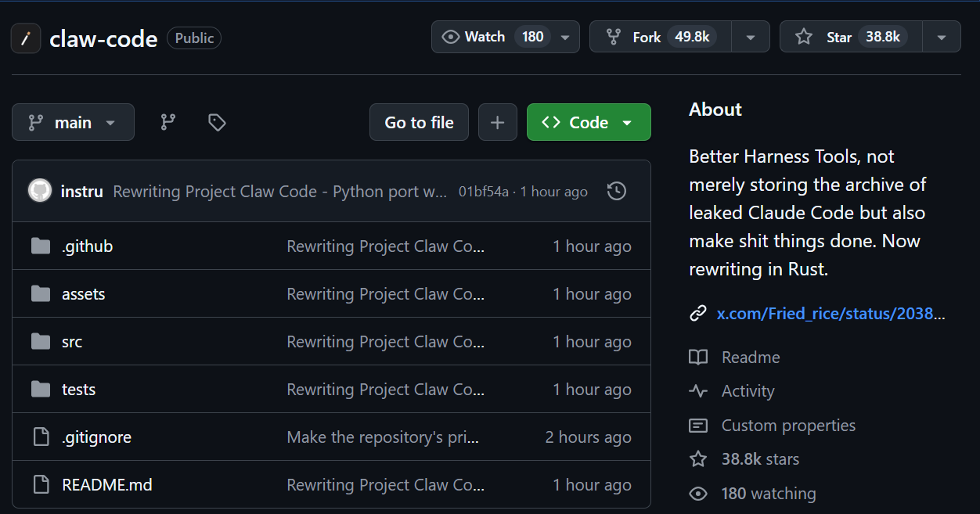
Task: Open the Code clone dropdown
Action: point(589,122)
